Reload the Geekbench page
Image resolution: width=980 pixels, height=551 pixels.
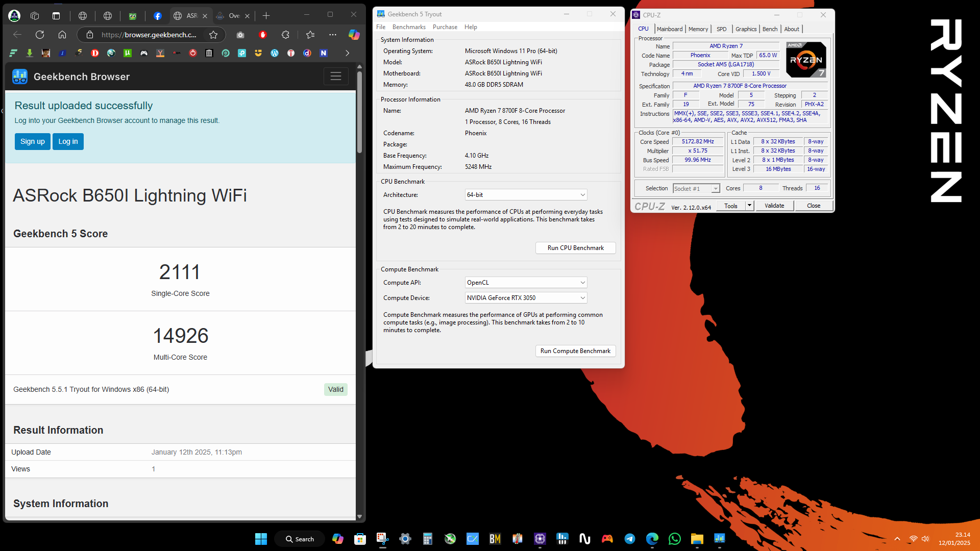(x=40, y=35)
